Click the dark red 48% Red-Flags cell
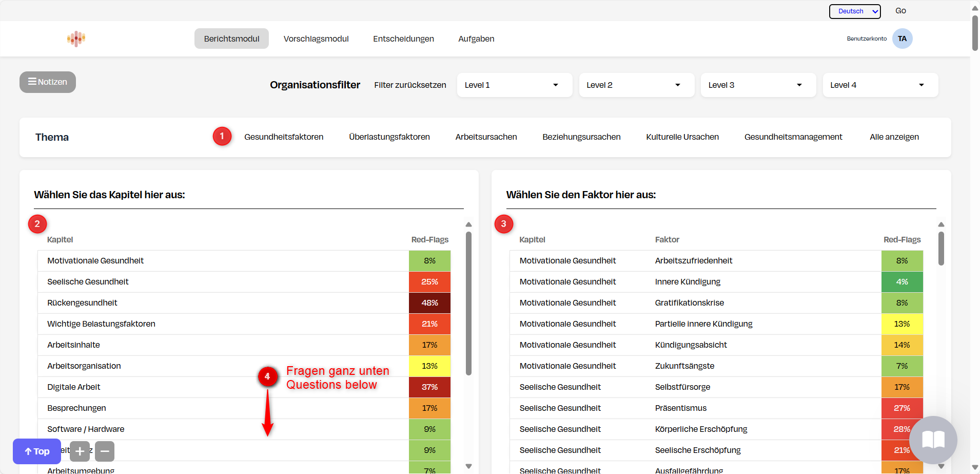The image size is (980, 474). pos(429,302)
